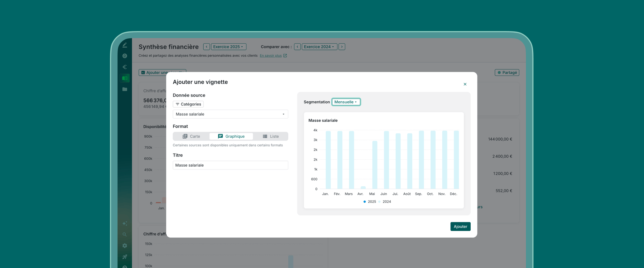
Task: Toggle the 2025 legend series in chart
Action: pyautogui.click(x=369, y=202)
